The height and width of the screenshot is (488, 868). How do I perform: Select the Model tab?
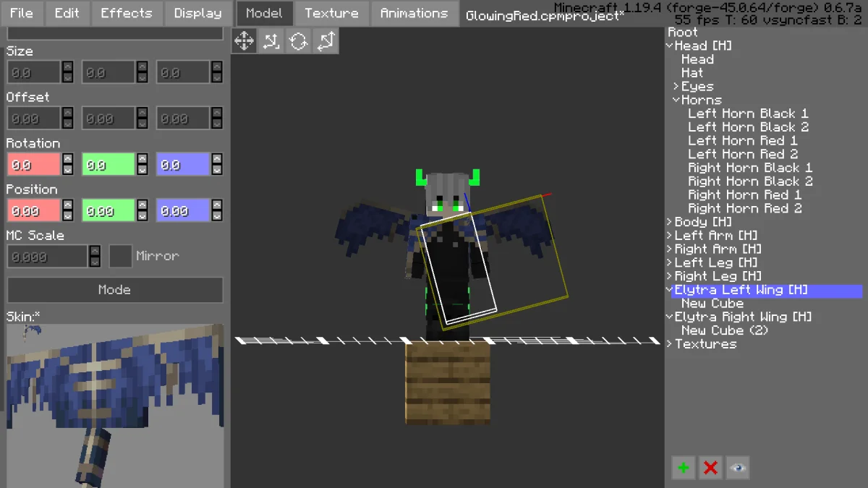265,13
